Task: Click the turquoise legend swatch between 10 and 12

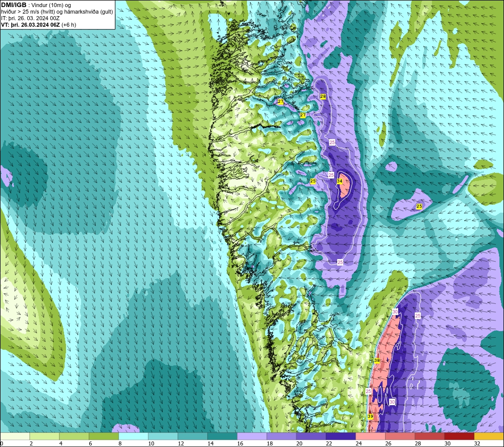Action: [x=163, y=436]
